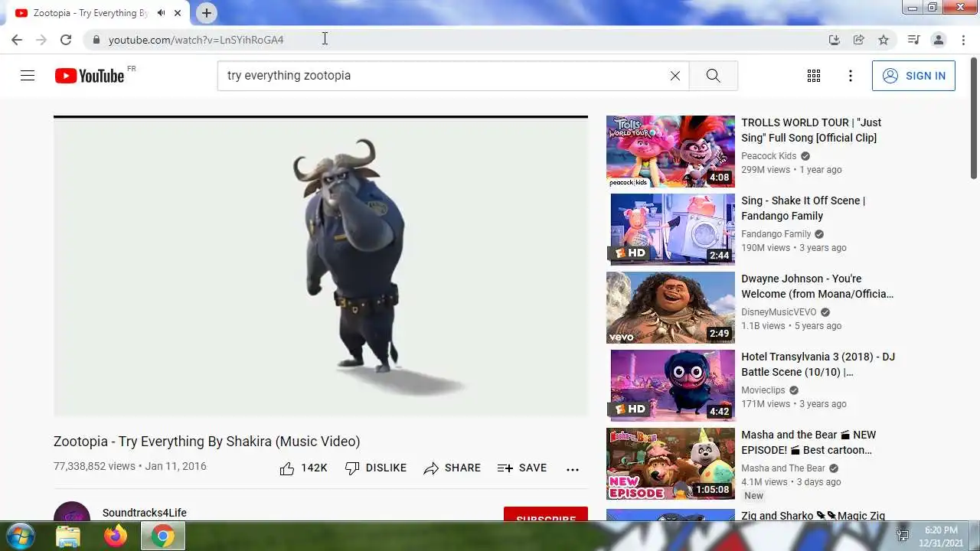
Task: Click the address bar URL field
Action: [459, 40]
